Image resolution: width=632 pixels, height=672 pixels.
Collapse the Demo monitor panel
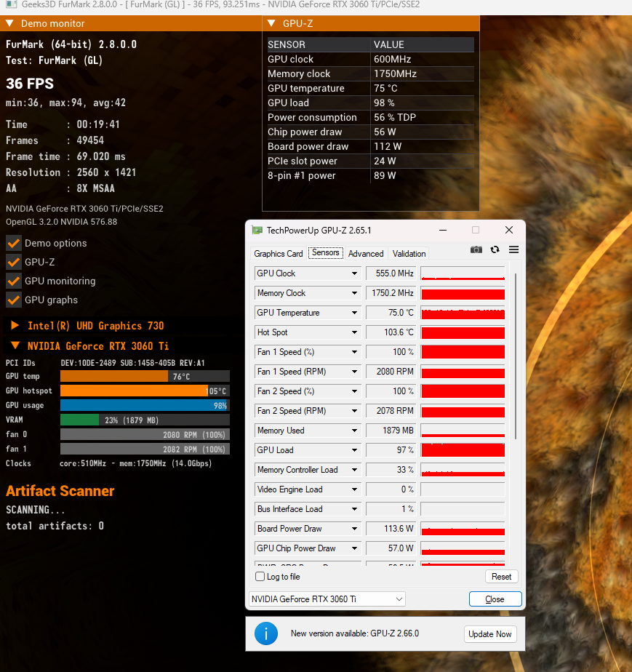(9, 23)
